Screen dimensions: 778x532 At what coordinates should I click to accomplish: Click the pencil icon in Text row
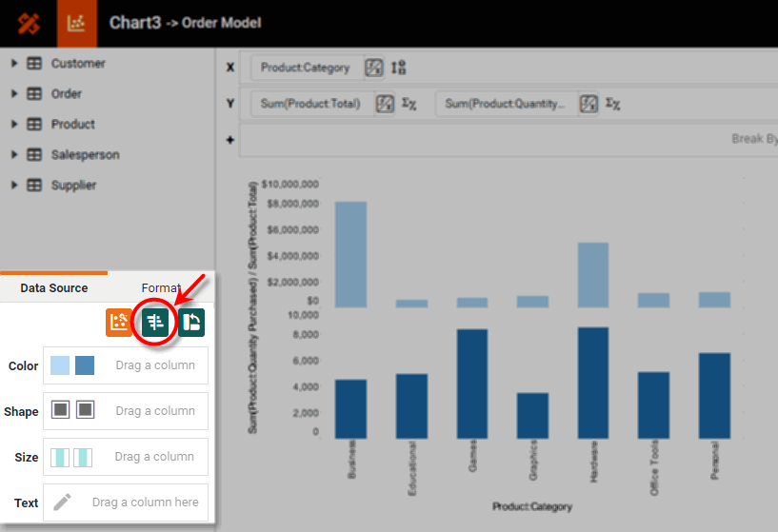coord(62,502)
